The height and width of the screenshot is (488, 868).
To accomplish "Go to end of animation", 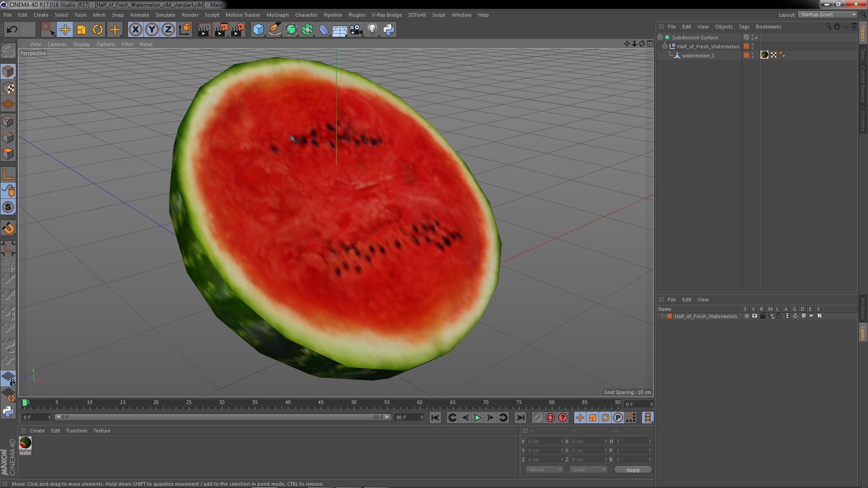I will (520, 418).
